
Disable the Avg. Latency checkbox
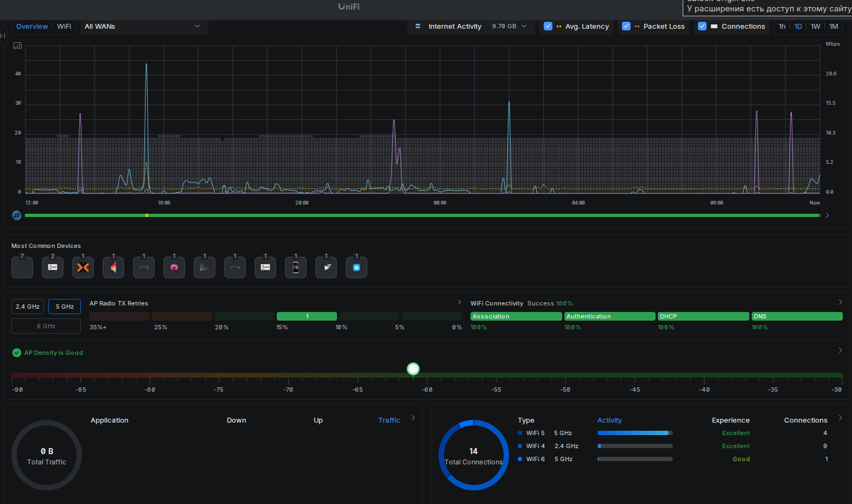548,26
